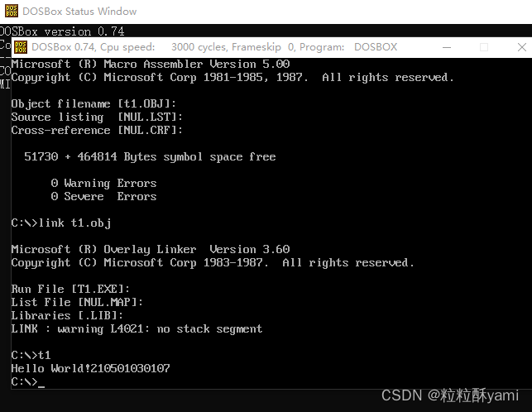
Task: Click the blinking cursor at the last C:\> prompt
Action: tap(41, 386)
